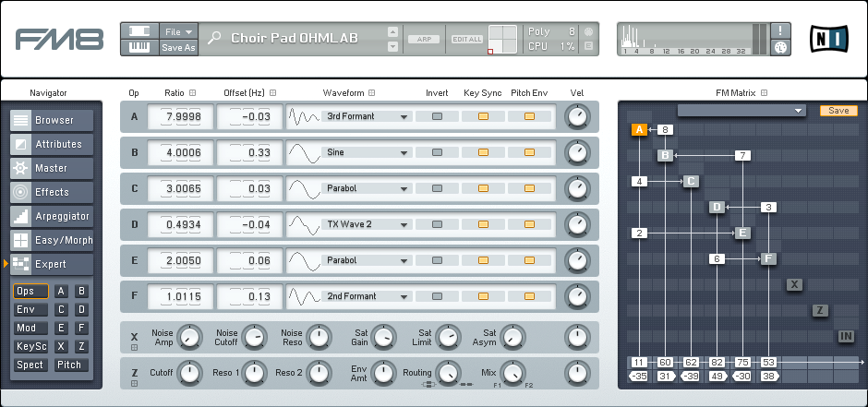Select operator X node in FM Matrix

click(794, 285)
